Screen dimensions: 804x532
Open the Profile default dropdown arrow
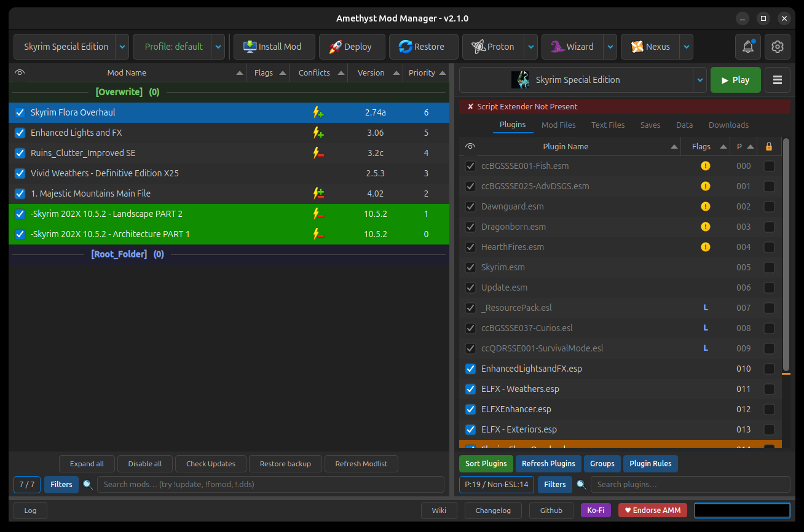[218, 47]
